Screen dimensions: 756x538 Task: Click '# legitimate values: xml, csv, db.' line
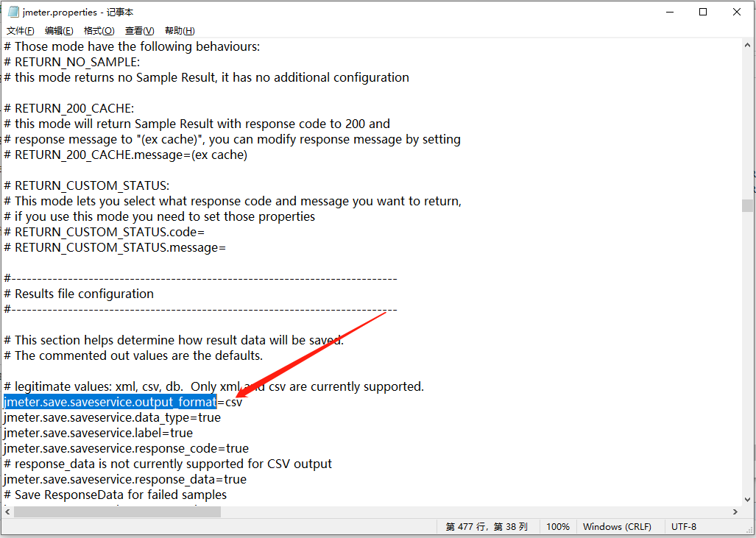coord(213,386)
